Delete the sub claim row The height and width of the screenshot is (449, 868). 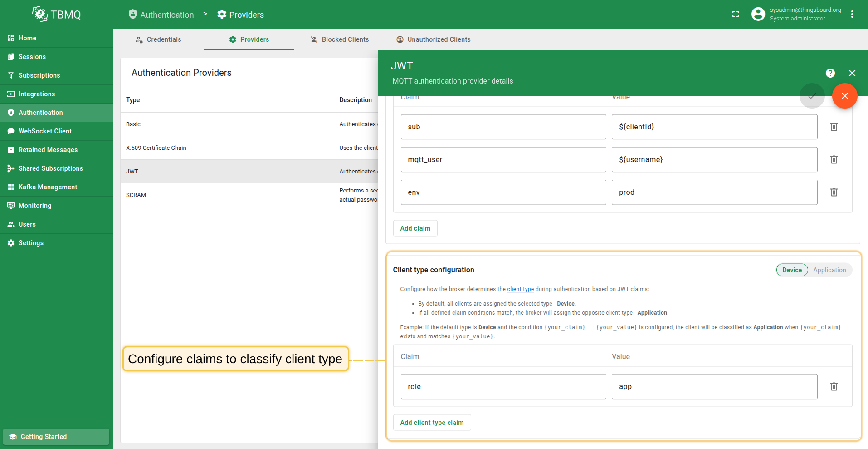(834, 127)
